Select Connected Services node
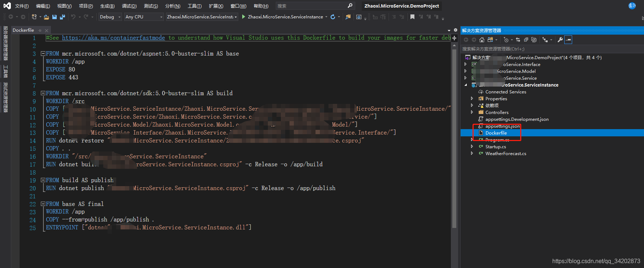 pos(506,92)
